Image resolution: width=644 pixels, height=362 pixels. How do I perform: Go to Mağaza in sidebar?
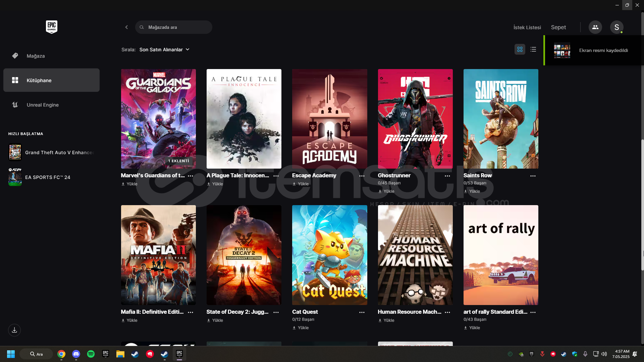point(36,56)
